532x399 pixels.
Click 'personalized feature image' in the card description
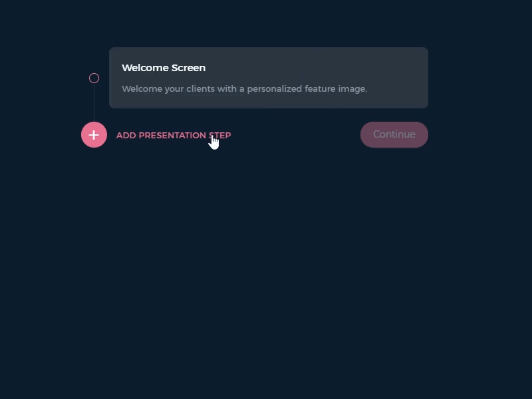[x=307, y=89]
